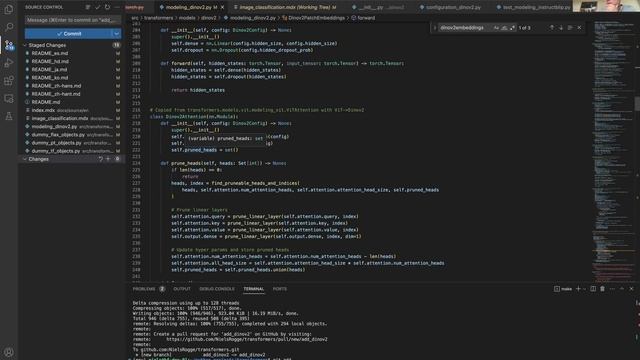The width and height of the screenshot is (640, 360).
Task: Open the configuration_dinov2.py editor tab
Action: pyautogui.click(x=450, y=7)
